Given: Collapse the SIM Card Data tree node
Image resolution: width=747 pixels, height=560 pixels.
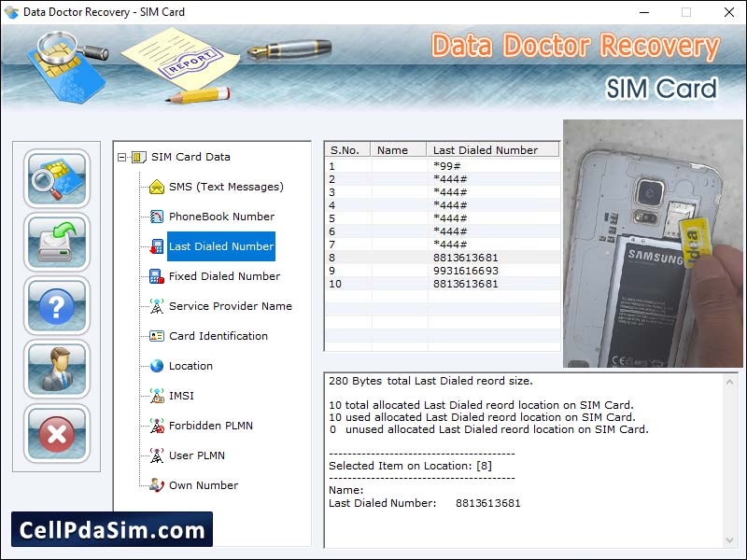Looking at the screenshot, I should 122,157.
